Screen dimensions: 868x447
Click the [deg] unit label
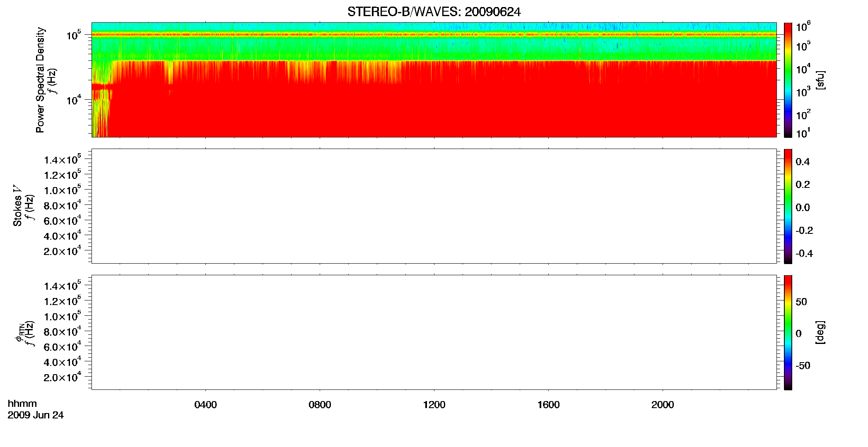click(x=820, y=332)
